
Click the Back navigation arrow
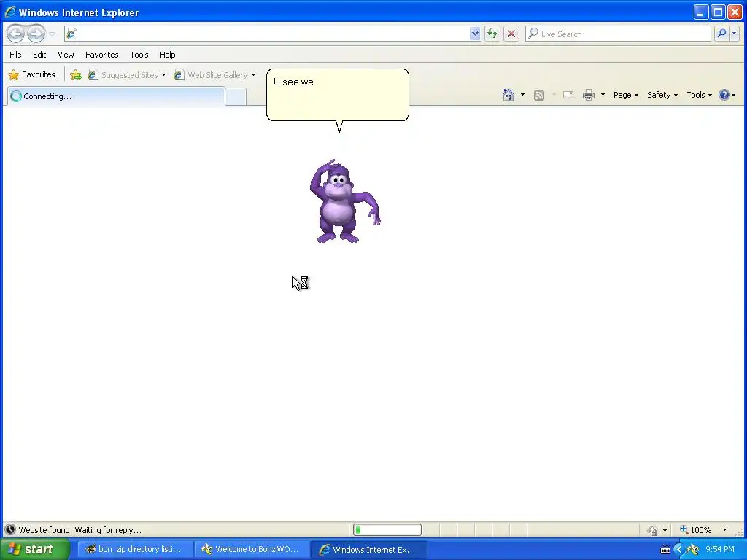15,34
